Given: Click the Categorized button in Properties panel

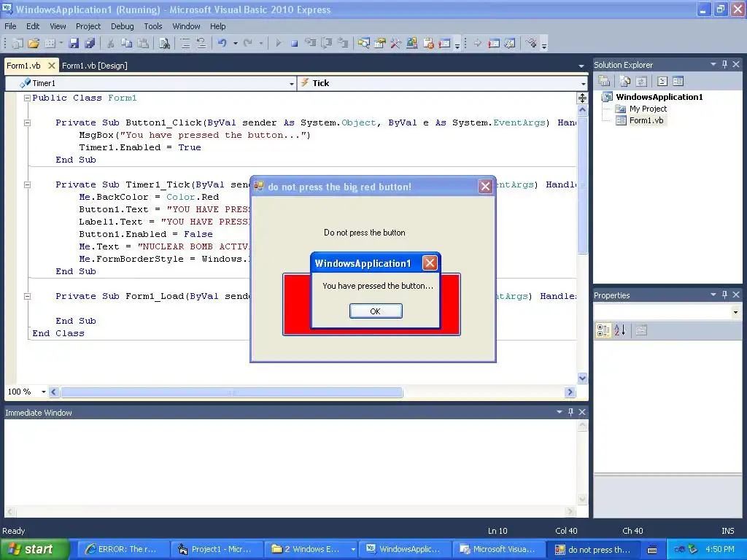Looking at the screenshot, I should (603, 330).
